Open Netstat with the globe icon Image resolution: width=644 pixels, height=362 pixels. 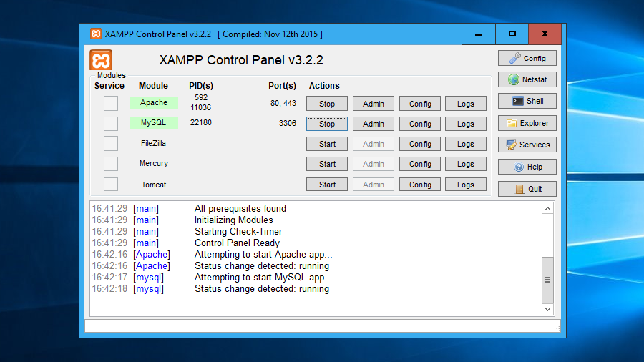527,79
